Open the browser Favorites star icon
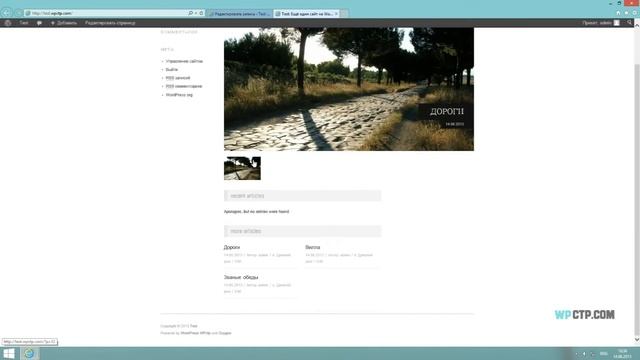 click(626, 13)
